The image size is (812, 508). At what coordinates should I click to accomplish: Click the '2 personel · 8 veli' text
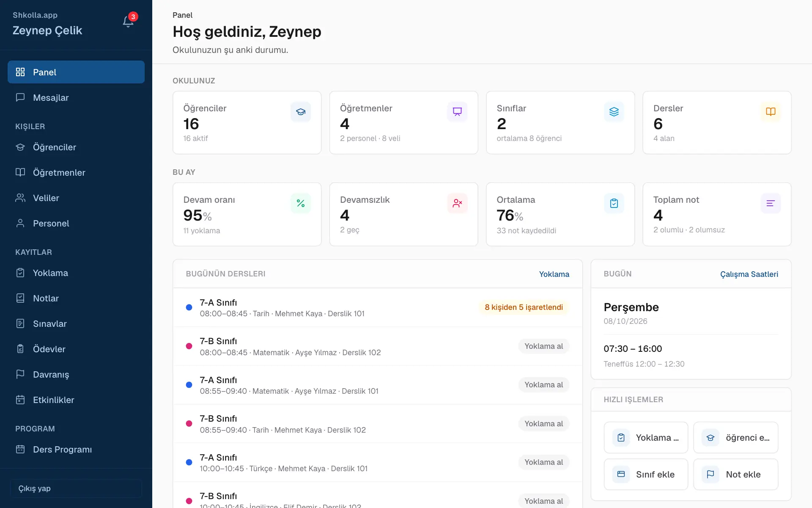pyautogui.click(x=370, y=138)
